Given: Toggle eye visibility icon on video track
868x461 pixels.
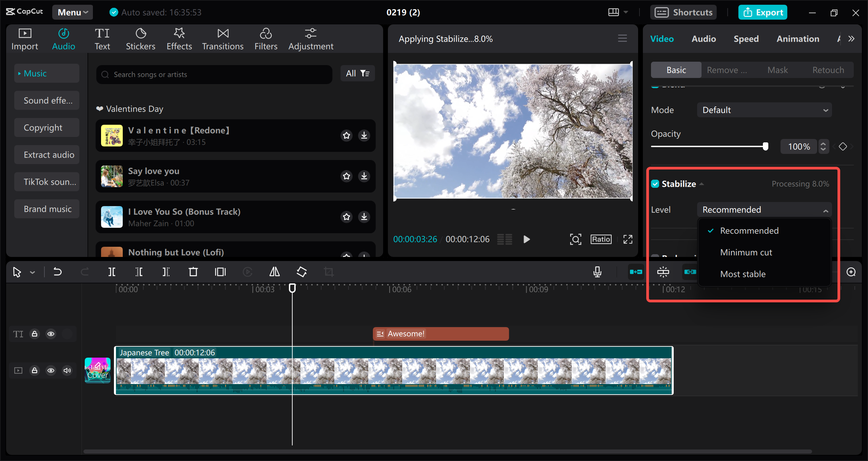Looking at the screenshot, I should [x=51, y=370].
